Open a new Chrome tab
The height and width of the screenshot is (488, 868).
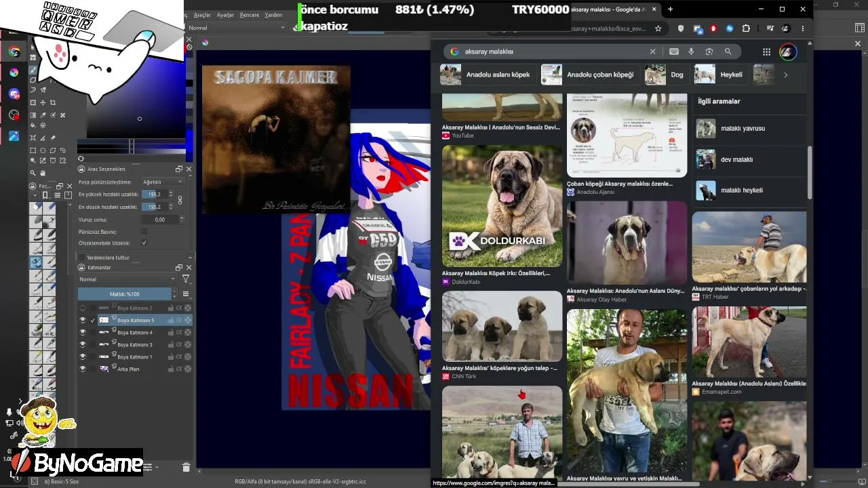pos(670,9)
